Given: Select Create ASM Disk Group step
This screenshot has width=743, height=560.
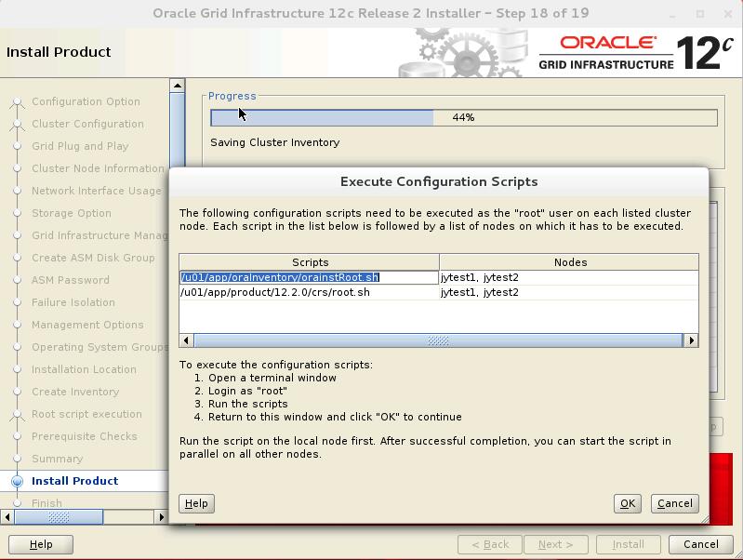Looking at the screenshot, I should pos(93,258).
